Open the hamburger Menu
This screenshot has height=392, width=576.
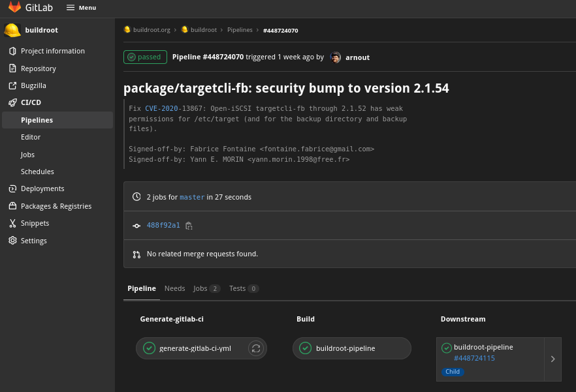click(81, 8)
